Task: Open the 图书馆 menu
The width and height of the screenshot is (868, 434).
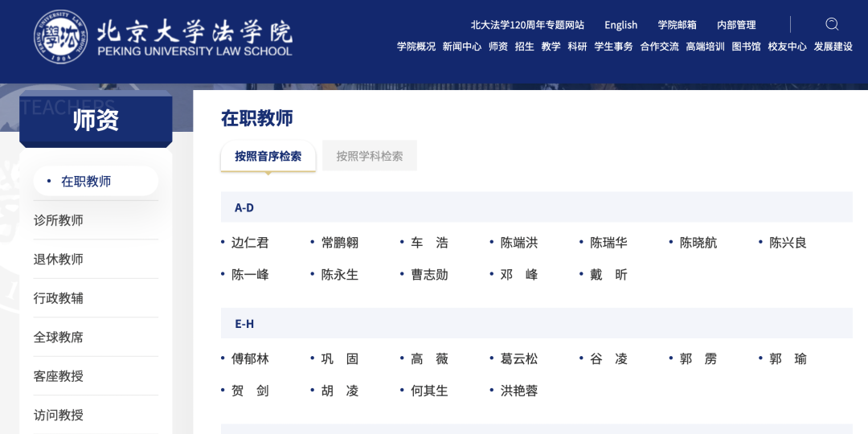Action: tap(746, 47)
